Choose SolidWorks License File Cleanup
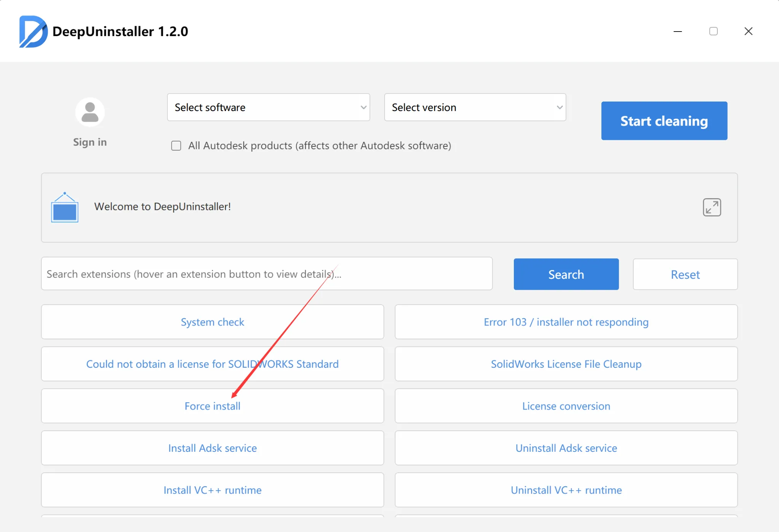779x532 pixels. tap(566, 364)
